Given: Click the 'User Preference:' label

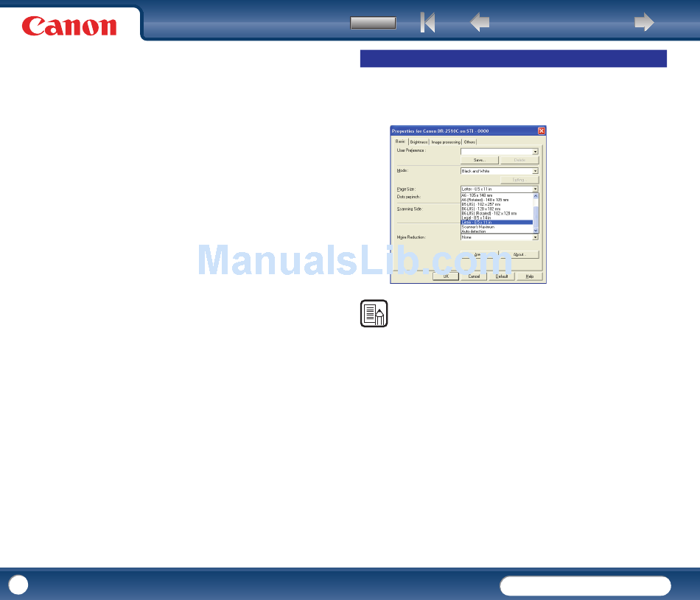Looking at the screenshot, I should pos(411,150).
